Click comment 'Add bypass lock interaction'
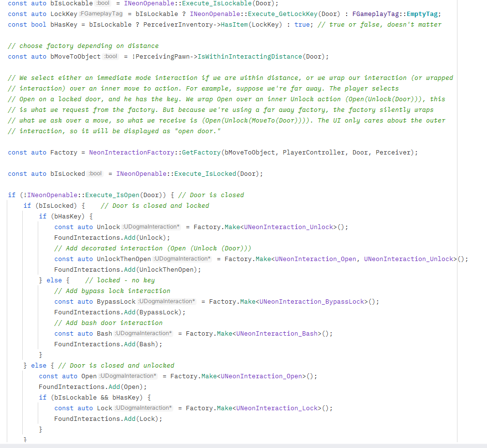Screen dimensions: 487x448 click(x=112, y=291)
